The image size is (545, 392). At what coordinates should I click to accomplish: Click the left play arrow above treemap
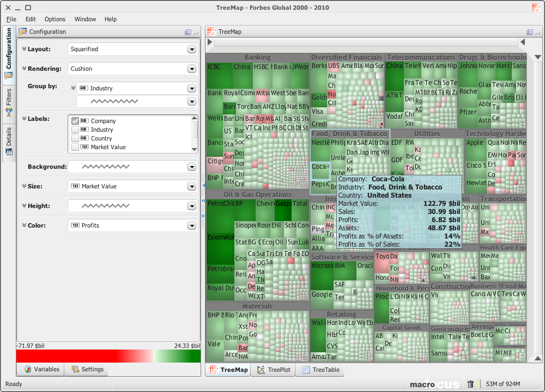pyautogui.click(x=210, y=42)
